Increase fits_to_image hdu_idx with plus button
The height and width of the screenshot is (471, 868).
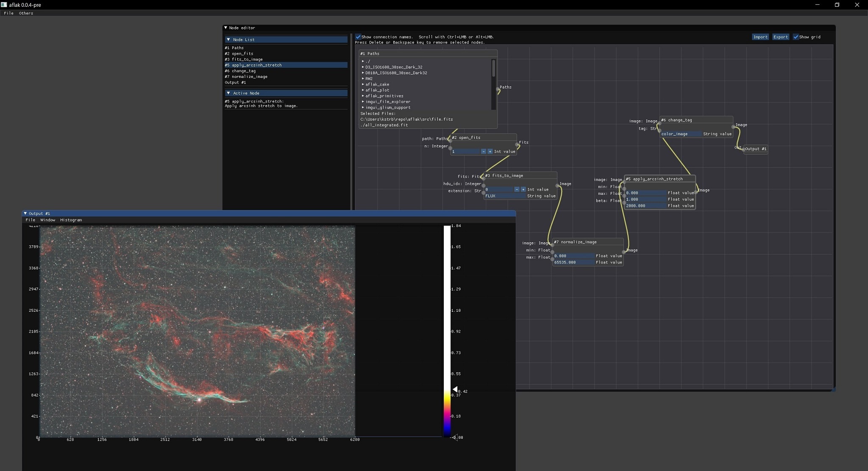click(523, 189)
